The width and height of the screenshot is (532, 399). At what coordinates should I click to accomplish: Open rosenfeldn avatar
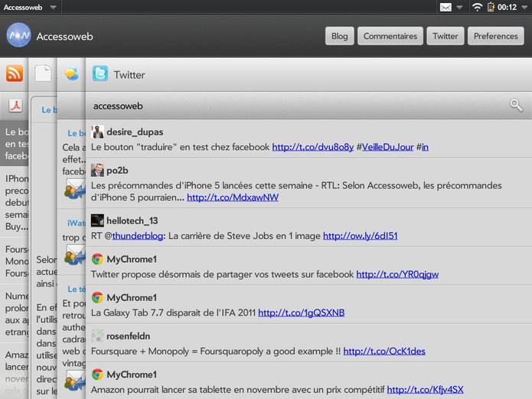click(x=97, y=336)
